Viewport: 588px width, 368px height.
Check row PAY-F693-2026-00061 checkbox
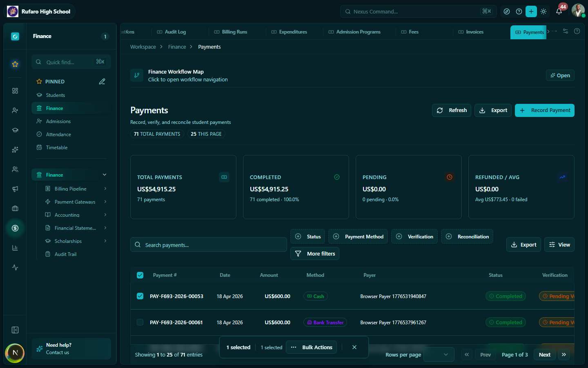[140, 322]
